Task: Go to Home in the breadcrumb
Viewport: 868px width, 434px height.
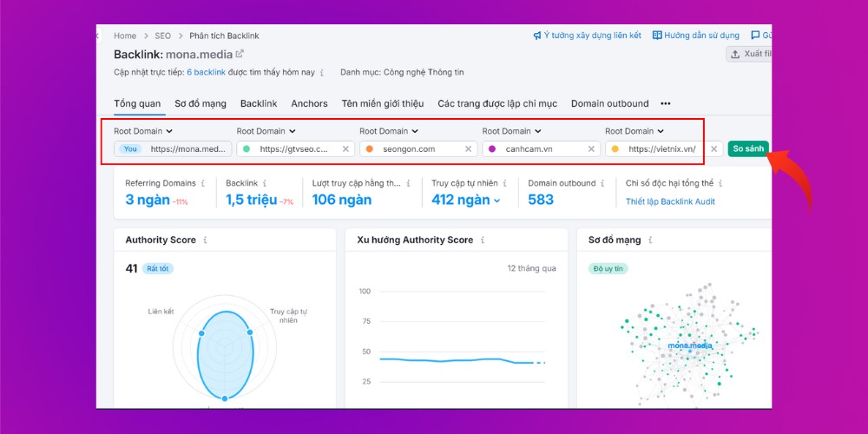Action: [125, 36]
